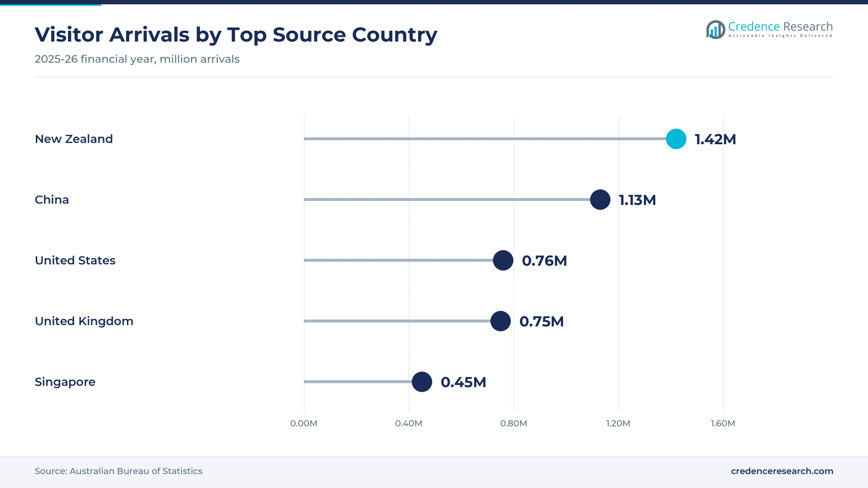
Task: Select the 'New Zealand' country label
Action: pyautogui.click(x=74, y=139)
